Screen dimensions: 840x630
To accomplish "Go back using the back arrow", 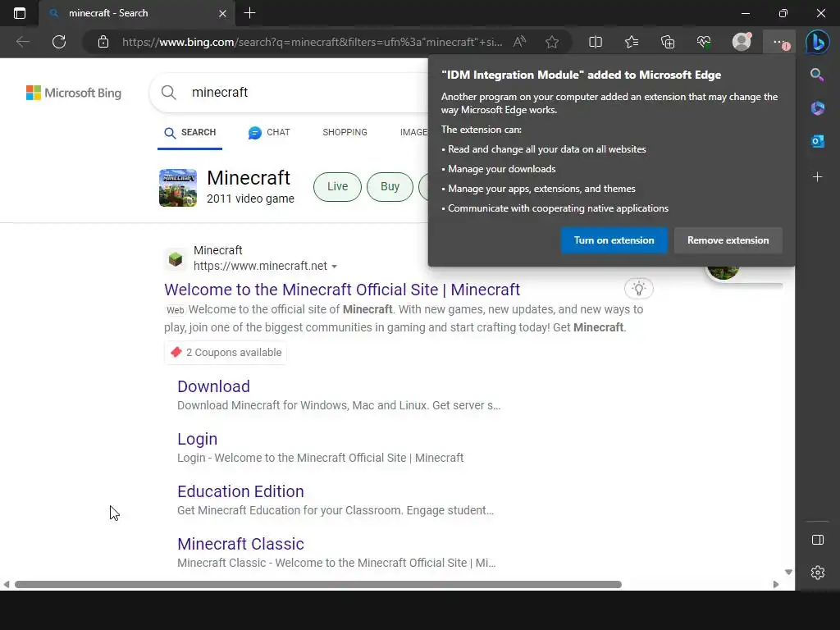I will tap(22, 42).
